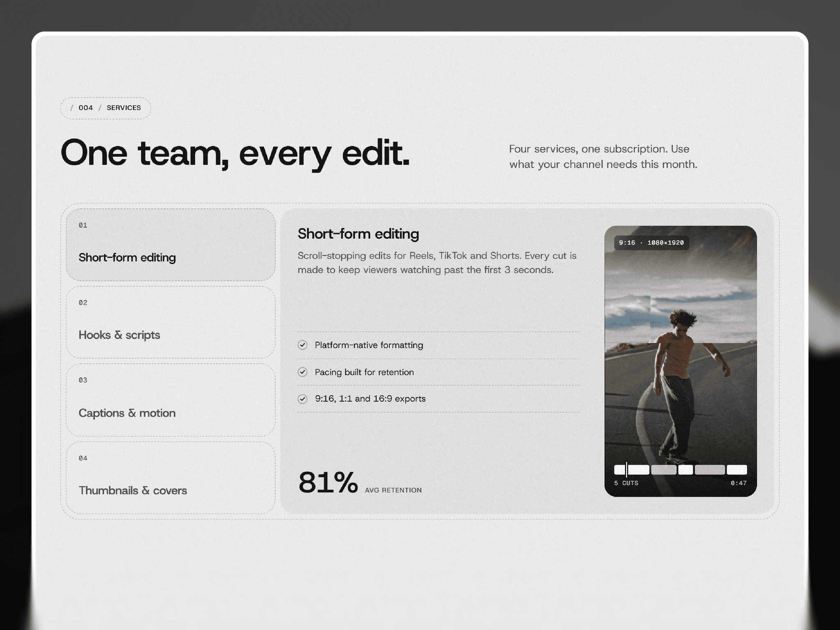The height and width of the screenshot is (630, 840).
Task: Click check icon beside 9:16 exports
Action: pyautogui.click(x=303, y=399)
